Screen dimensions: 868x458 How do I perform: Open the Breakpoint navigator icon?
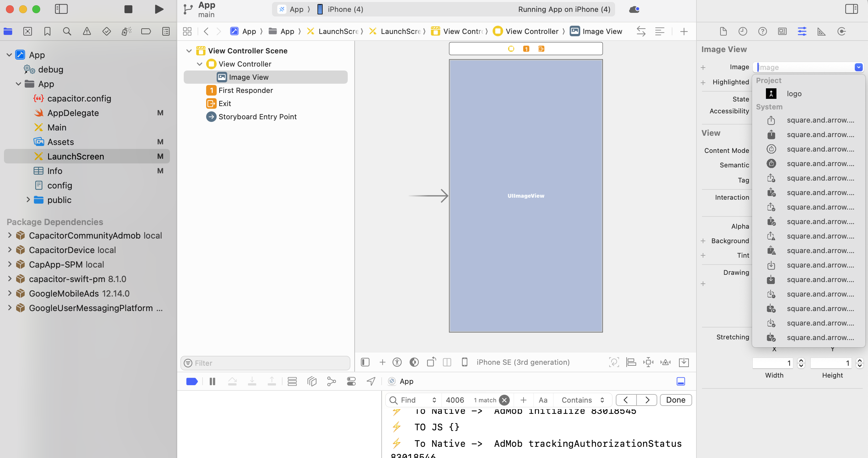(x=146, y=31)
